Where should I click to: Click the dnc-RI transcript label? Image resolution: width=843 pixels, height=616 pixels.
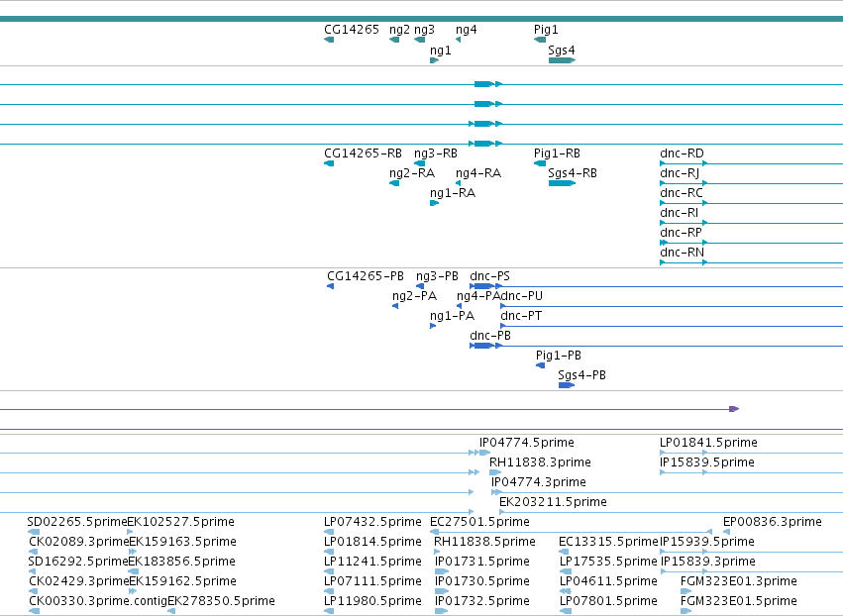coord(679,213)
